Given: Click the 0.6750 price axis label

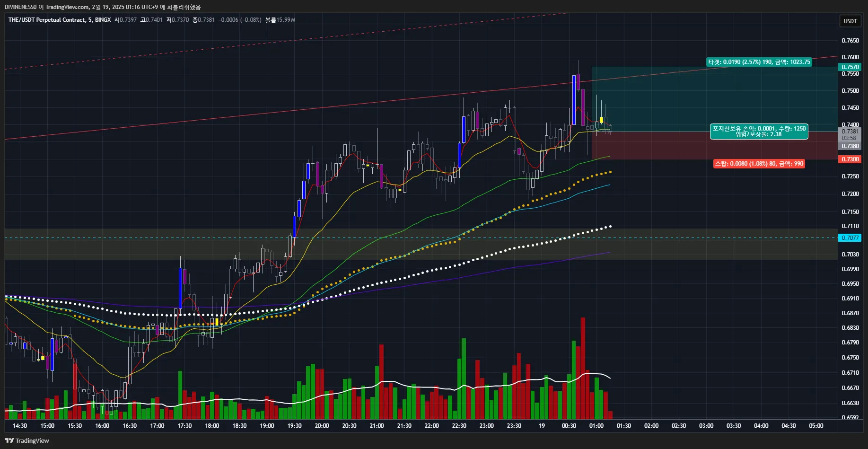Looking at the screenshot, I should 850,358.
